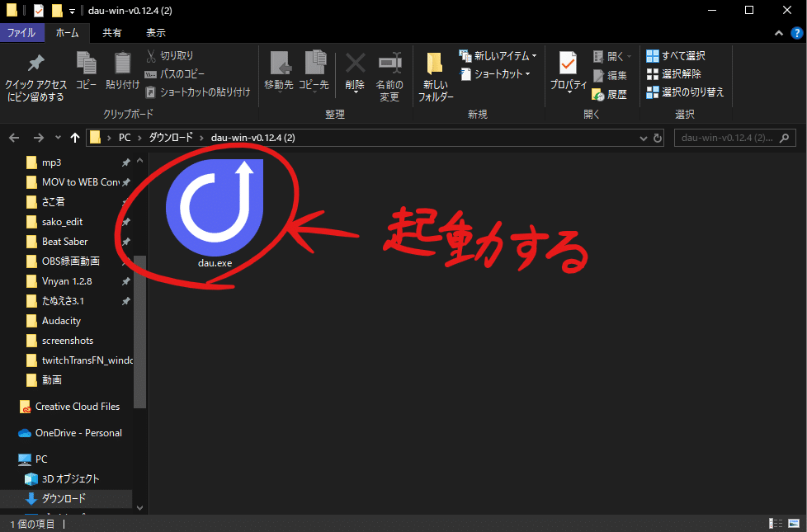Open New item (新しいアイテム) dropdown
The height and width of the screenshot is (532, 807).
pos(498,55)
